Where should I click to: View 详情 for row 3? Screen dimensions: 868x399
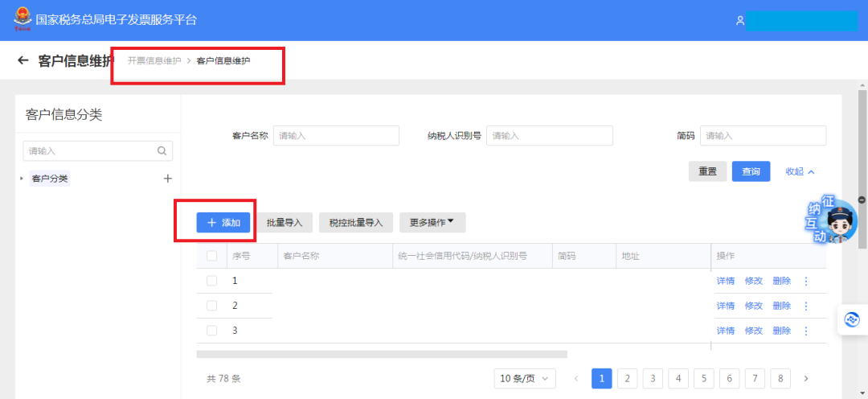726,331
